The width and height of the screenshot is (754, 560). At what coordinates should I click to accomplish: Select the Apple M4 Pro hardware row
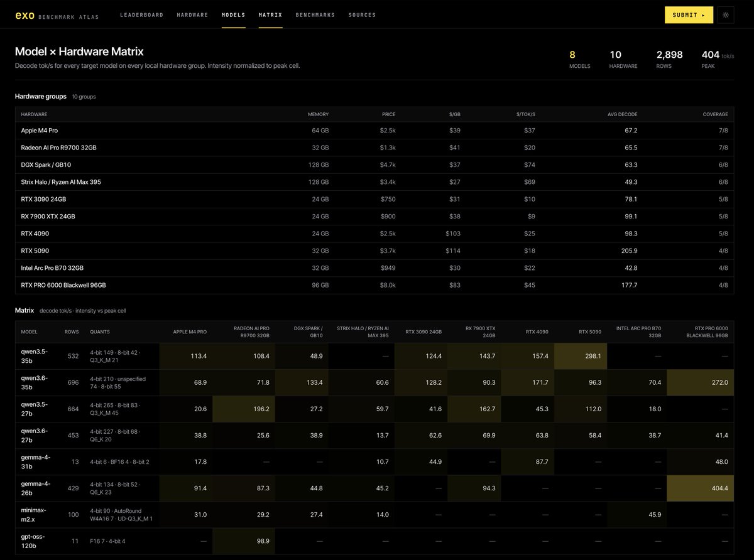click(374, 131)
